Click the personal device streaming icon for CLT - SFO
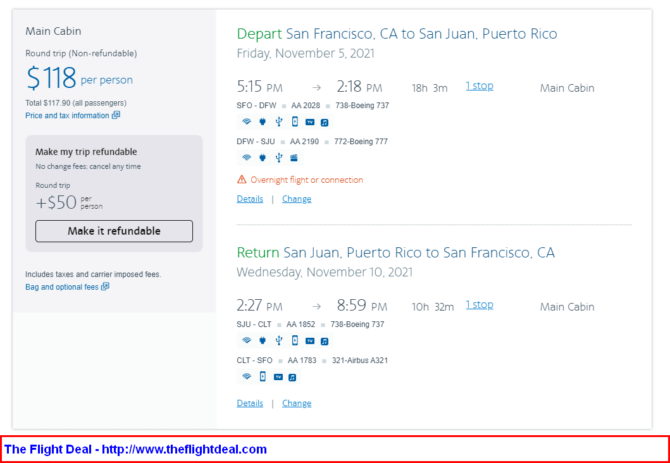The image size is (670, 463). pyautogui.click(x=263, y=376)
